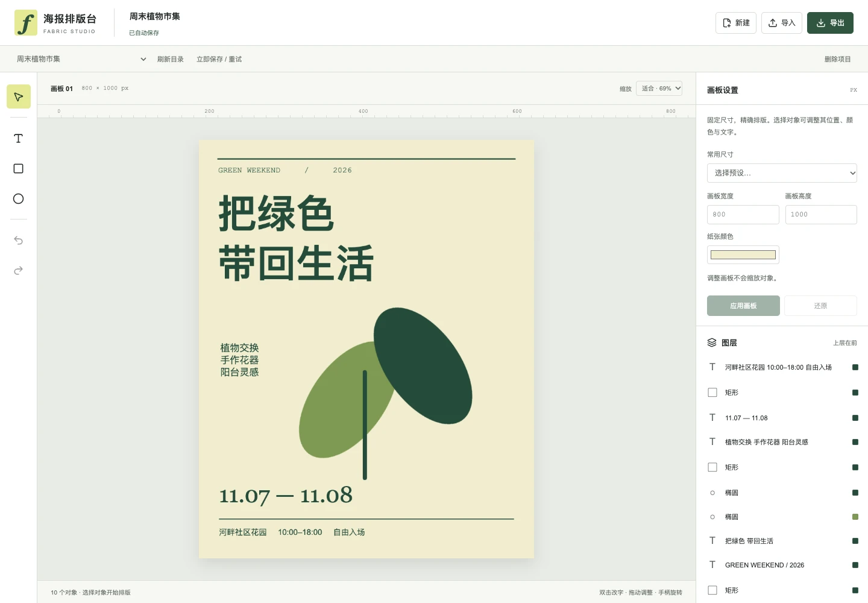Image resolution: width=868 pixels, height=603 pixels.
Task: Select the Text tool
Action: pyautogui.click(x=19, y=139)
